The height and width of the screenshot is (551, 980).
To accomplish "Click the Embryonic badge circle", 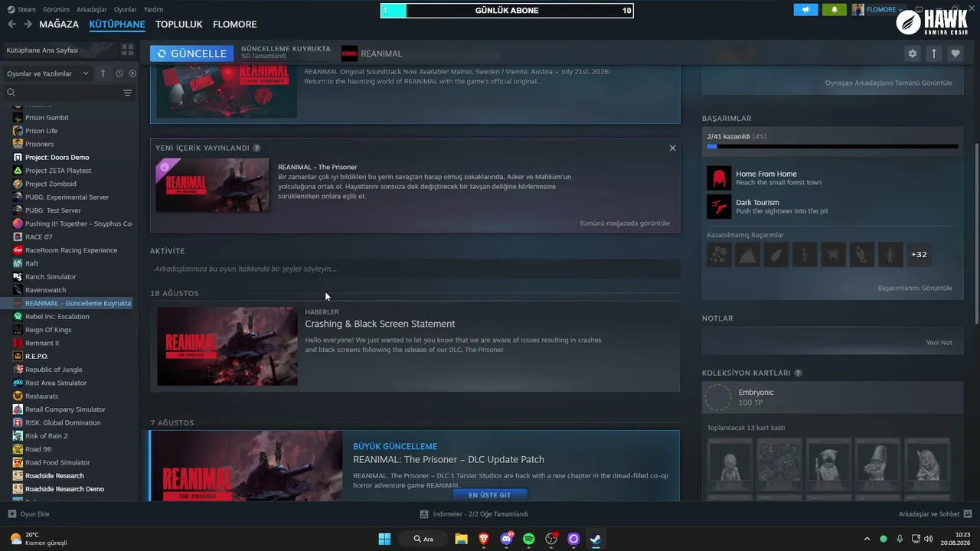I will (x=718, y=398).
